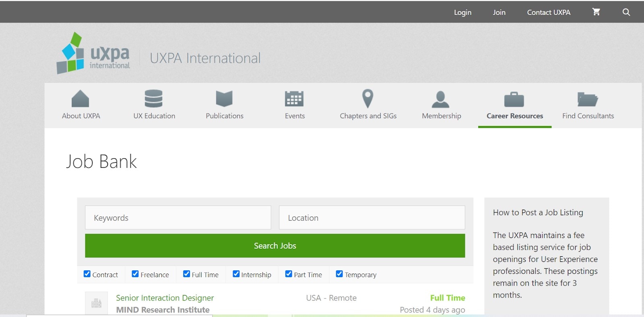Click the search magnifier icon
The image size is (644, 317).
point(626,12)
